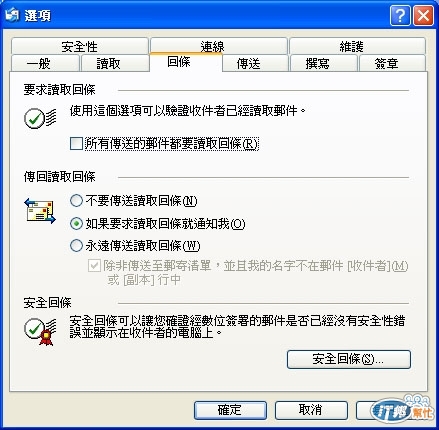The image size is (439, 430).
Task: Go to the 一般 tab
Action: 45,63
